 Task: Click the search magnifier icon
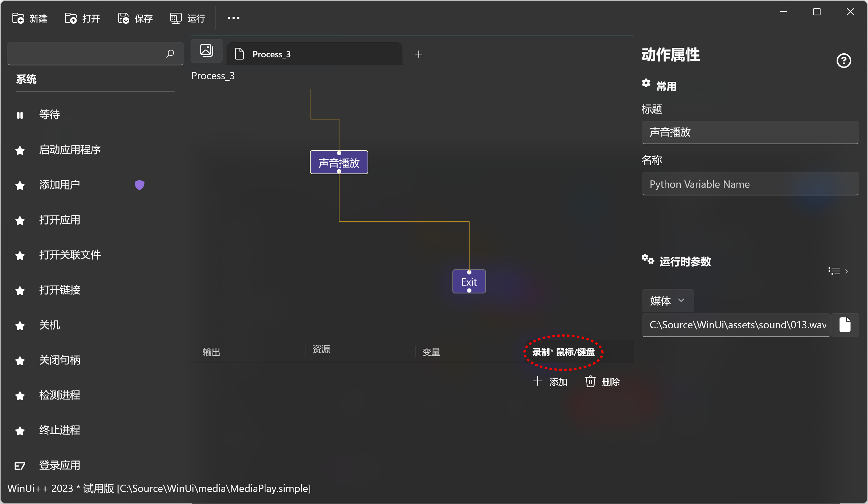[170, 54]
